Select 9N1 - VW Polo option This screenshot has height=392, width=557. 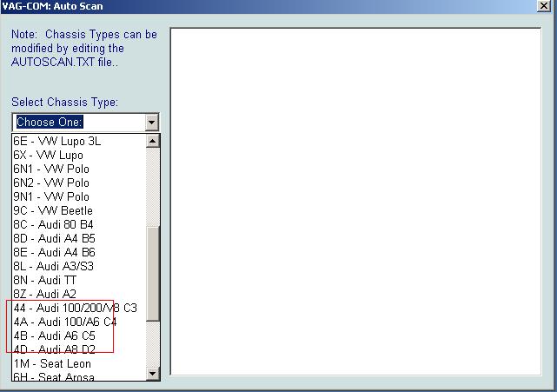[50, 196]
